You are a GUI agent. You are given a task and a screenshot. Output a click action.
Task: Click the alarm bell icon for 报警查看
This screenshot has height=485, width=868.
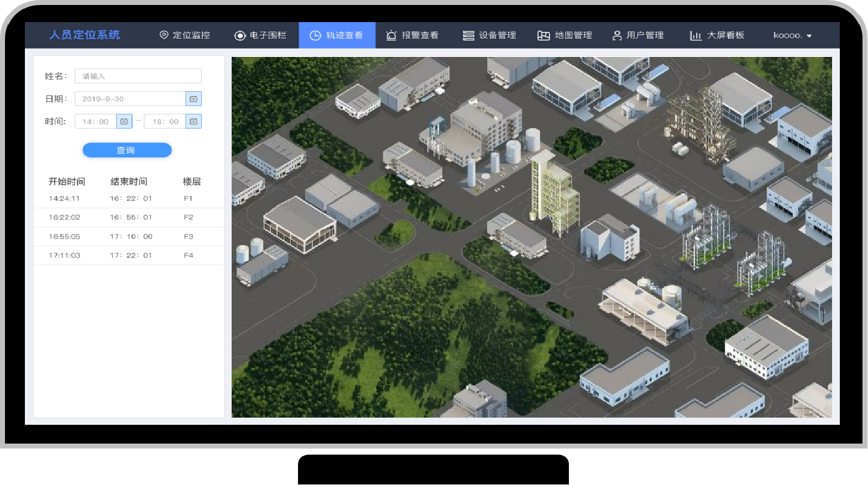391,35
